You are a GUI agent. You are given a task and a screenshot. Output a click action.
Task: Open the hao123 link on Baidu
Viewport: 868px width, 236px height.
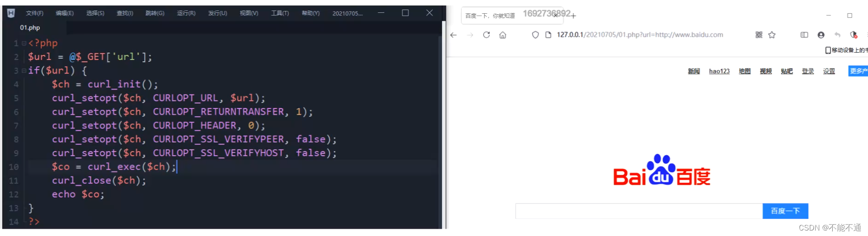pos(719,71)
